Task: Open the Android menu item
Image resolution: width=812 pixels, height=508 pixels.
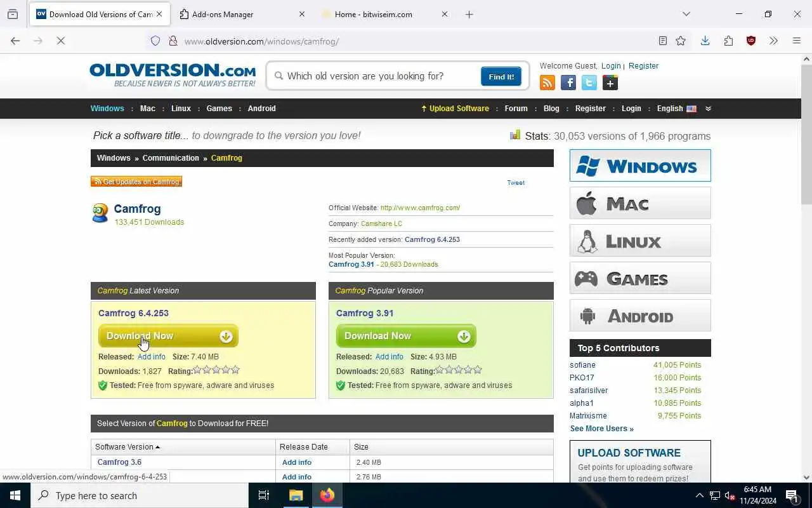Action: [261, 109]
